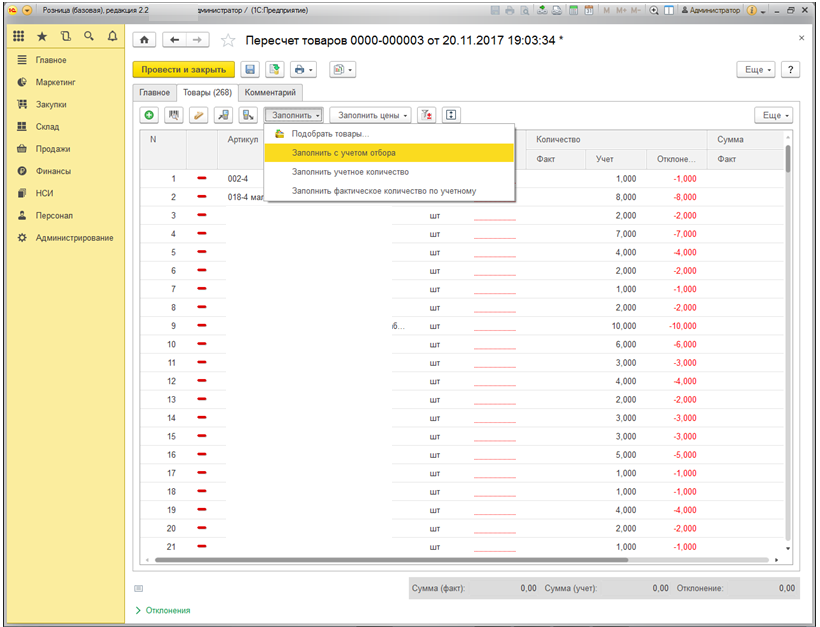
Task: Open the small arrow dropdown beside the info icon
Action: tap(764, 11)
